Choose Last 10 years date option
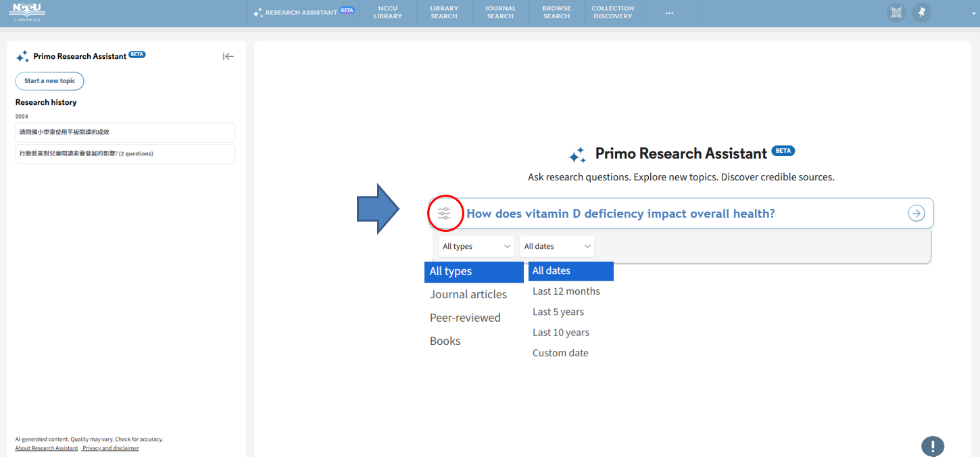 tap(561, 333)
